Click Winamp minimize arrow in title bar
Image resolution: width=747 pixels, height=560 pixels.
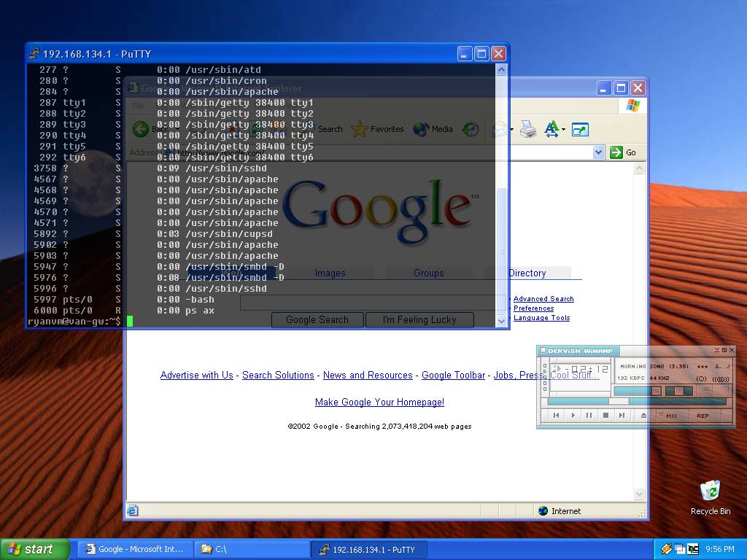717,350
